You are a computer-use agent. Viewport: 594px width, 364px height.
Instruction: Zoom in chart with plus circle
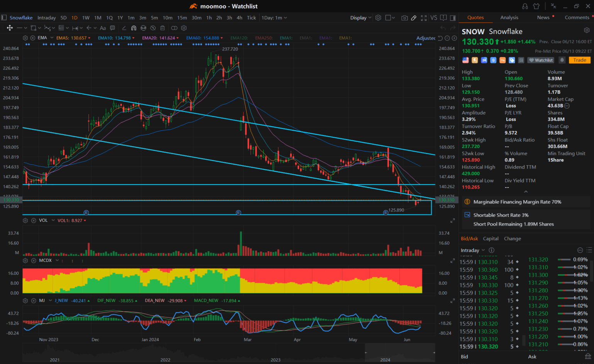pyautogui.click(x=454, y=38)
